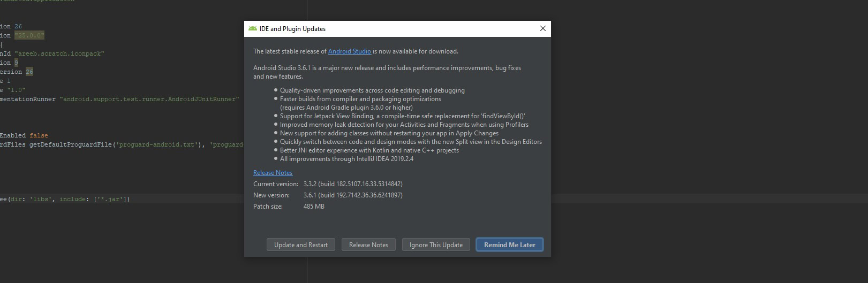
Task: Click the current version build number text
Action: coord(353,184)
